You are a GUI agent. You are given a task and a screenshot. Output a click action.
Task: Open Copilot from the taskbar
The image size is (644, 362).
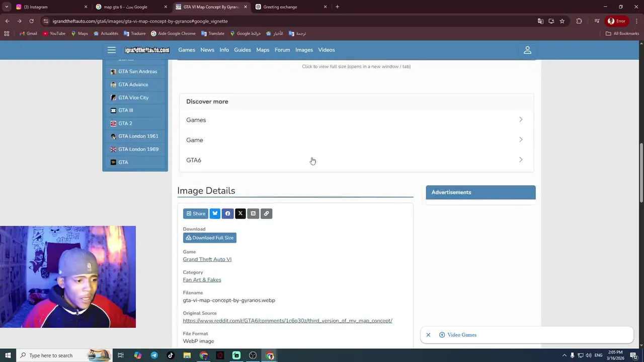point(138,355)
